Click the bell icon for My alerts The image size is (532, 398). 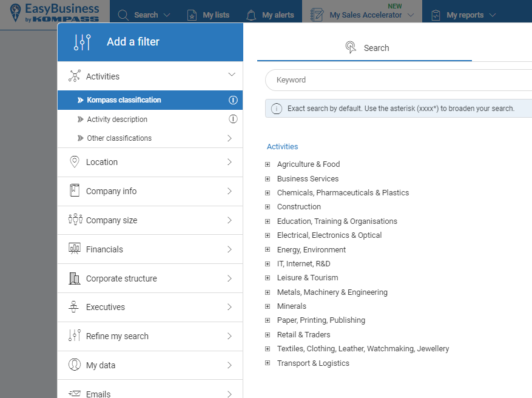click(251, 15)
